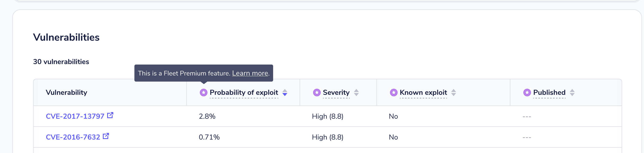This screenshot has width=644, height=153.
Task: Open external link icon for CVE-2016-7632
Action: tap(106, 136)
